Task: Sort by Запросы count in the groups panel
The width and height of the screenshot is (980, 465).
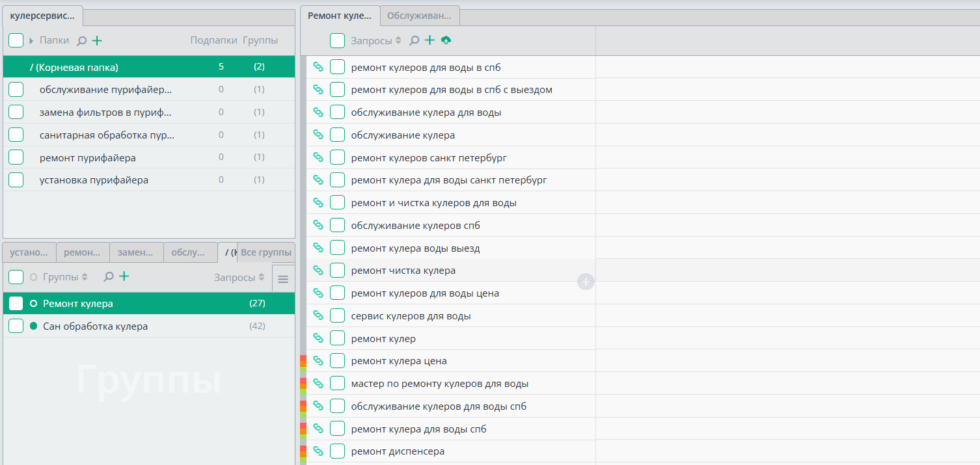Action: point(262,277)
